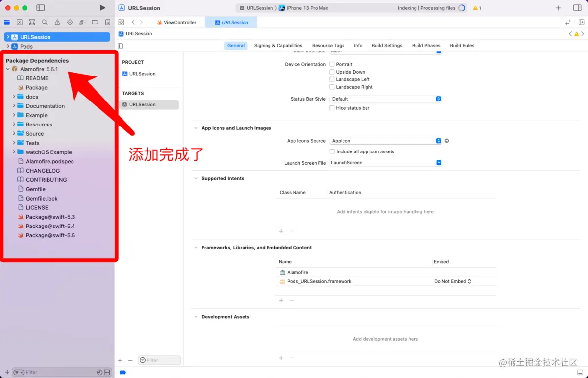This screenshot has width=588, height=378.
Task: Select the URLSession target
Action: [149, 104]
